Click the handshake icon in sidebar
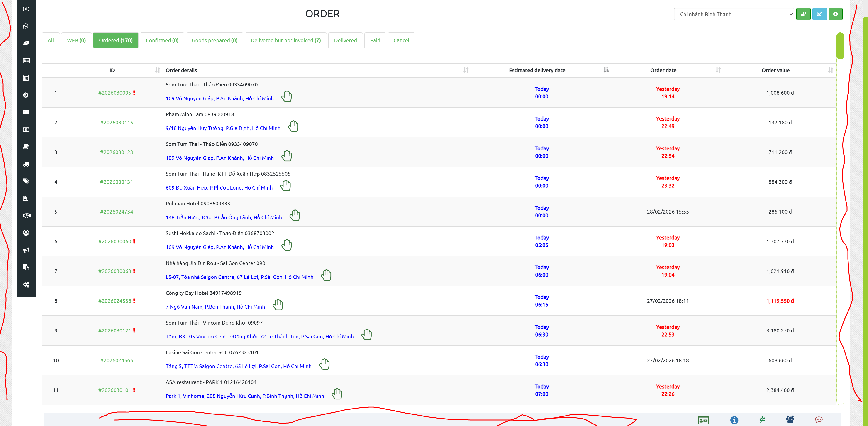Viewport: 868px width, 426px height. [x=26, y=216]
